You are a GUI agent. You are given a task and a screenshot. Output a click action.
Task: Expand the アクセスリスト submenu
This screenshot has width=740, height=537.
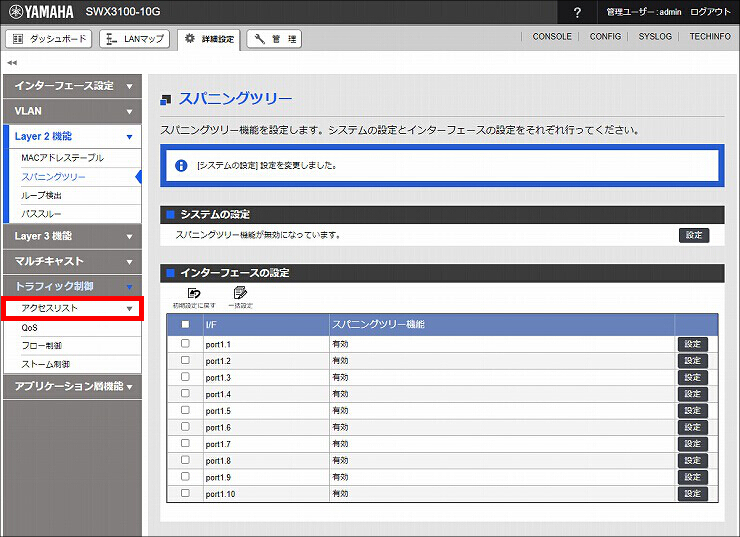point(72,308)
